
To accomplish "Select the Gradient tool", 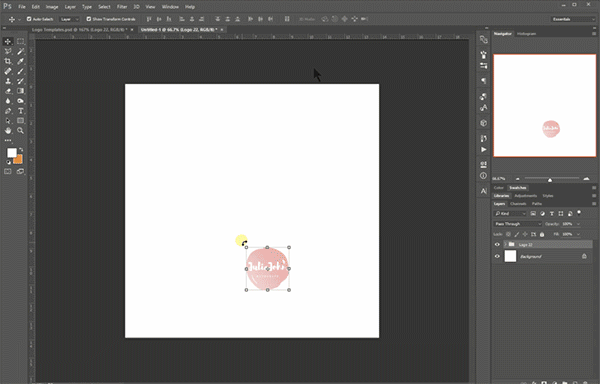I will tap(20, 91).
